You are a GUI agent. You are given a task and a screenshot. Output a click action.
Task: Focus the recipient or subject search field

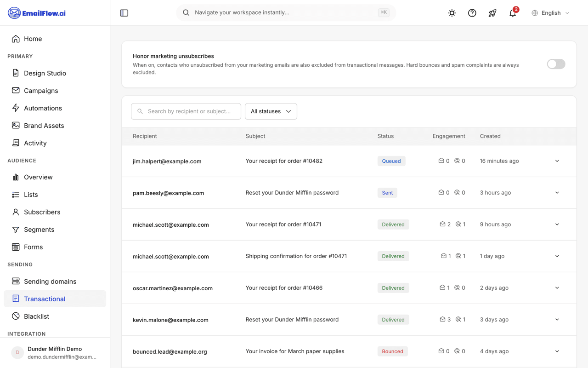(x=186, y=111)
